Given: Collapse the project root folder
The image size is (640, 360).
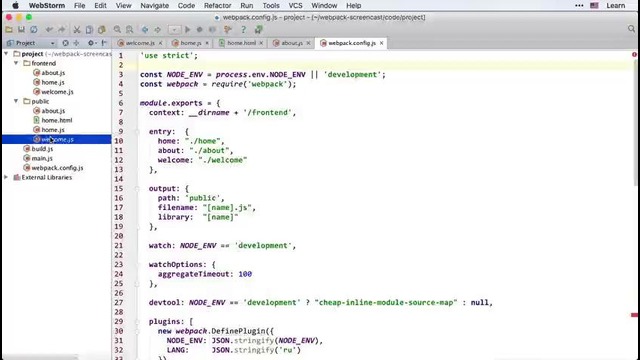Looking at the screenshot, I should (6, 53).
